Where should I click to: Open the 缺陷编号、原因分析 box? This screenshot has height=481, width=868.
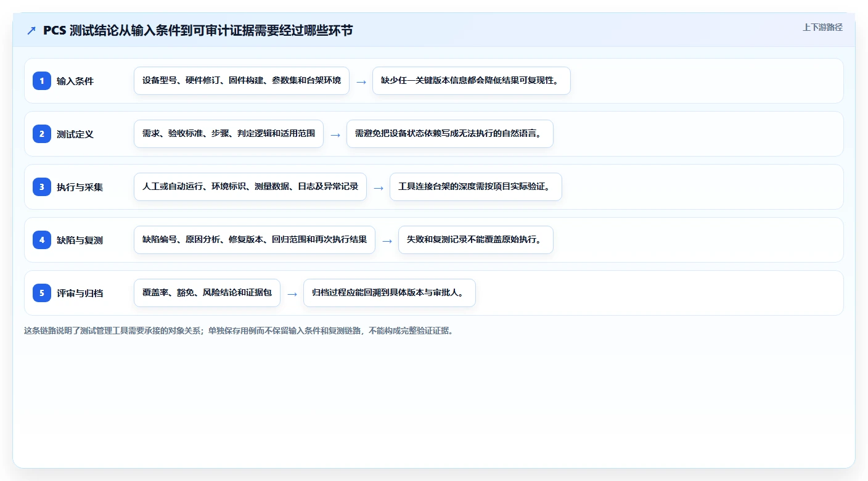pos(255,240)
